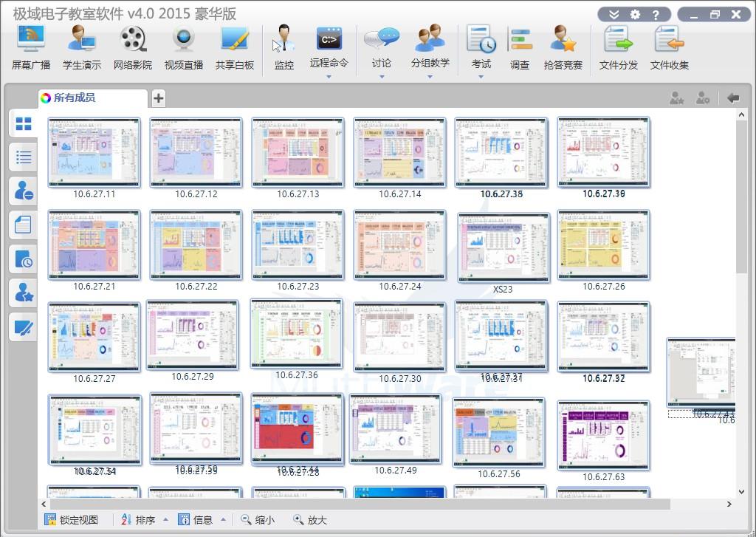The height and width of the screenshot is (537, 756).
Task: Add a new group tab with plus
Action: coord(159,98)
